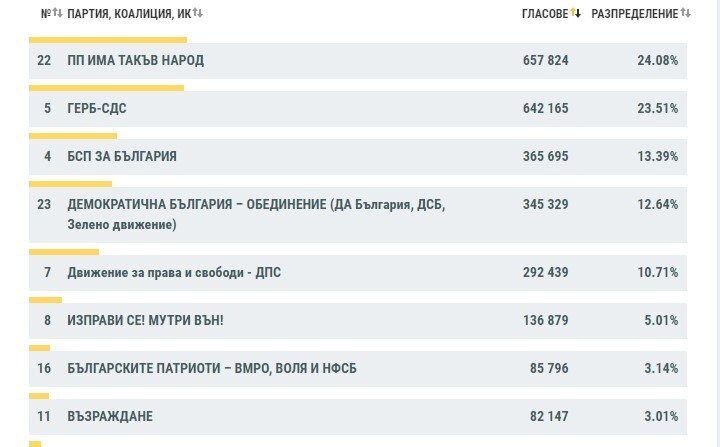The width and height of the screenshot is (720, 447).
Task: Click the ГЛАСОВЕ column header
Action: (x=545, y=14)
